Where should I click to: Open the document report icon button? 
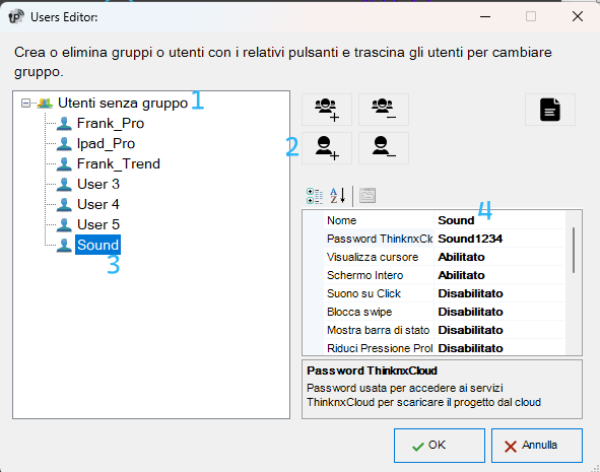(550, 109)
